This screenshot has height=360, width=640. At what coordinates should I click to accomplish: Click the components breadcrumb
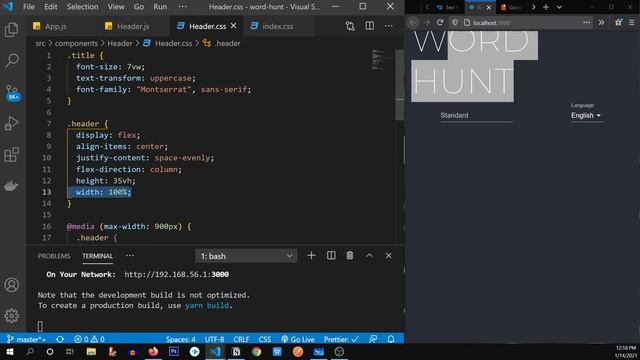[x=76, y=43]
